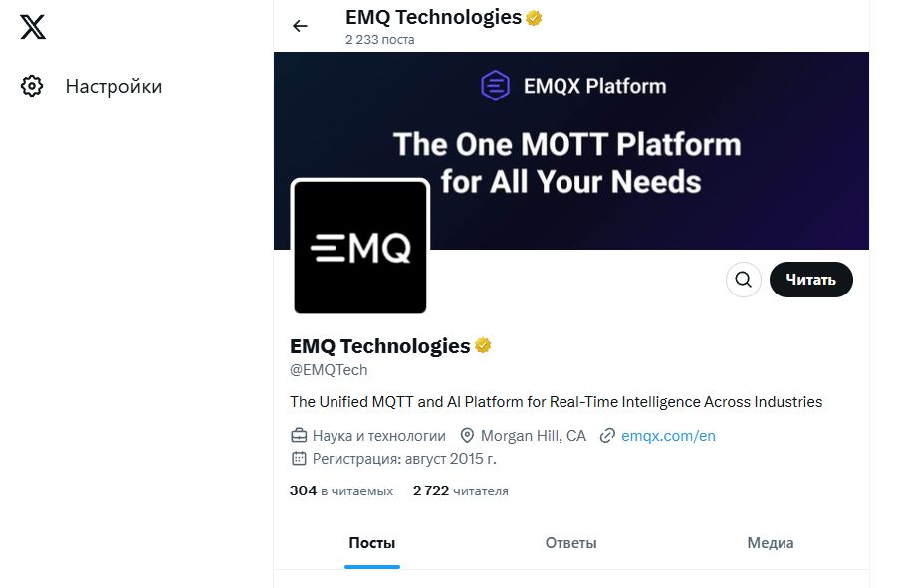The height and width of the screenshot is (588, 897).
Task: View the 304 в читаемых list
Action: tap(341, 490)
